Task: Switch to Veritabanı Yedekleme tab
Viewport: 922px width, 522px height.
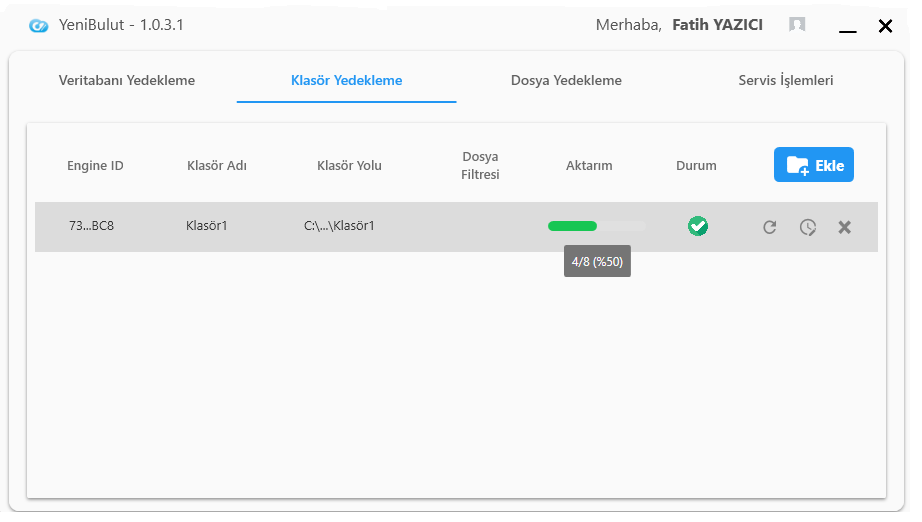Action: click(x=127, y=80)
